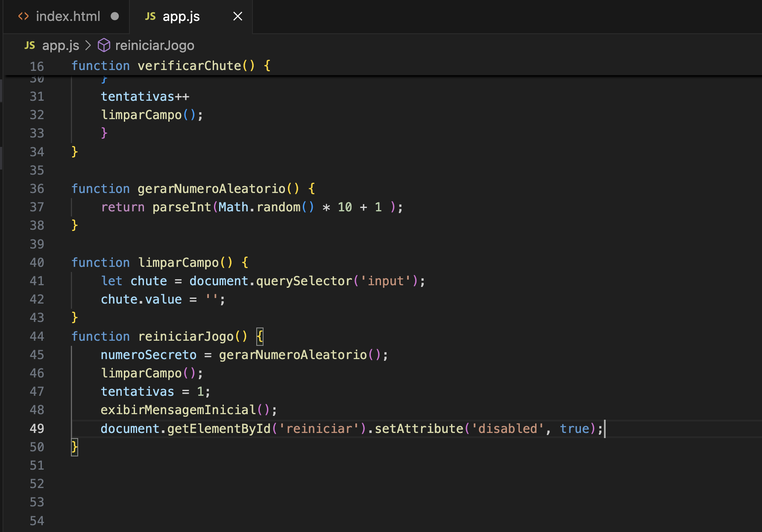762x532 pixels.
Task: Click 'return' keyword on line 37
Action: point(123,207)
